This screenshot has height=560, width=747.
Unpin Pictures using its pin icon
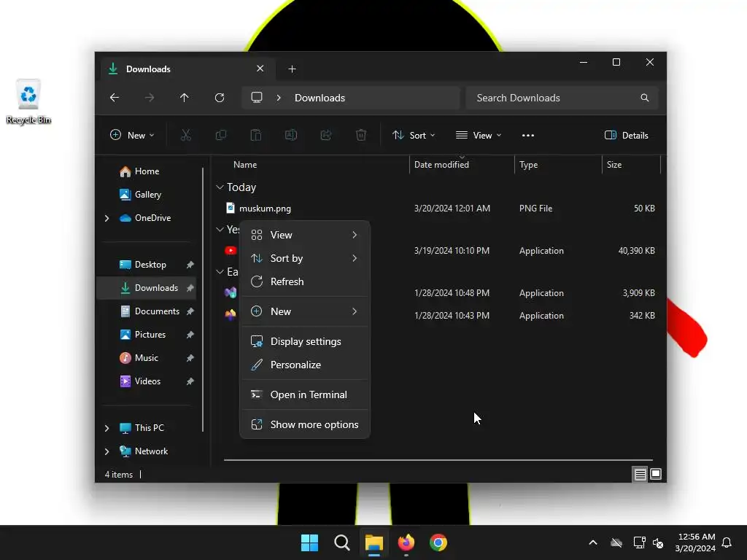tap(190, 335)
